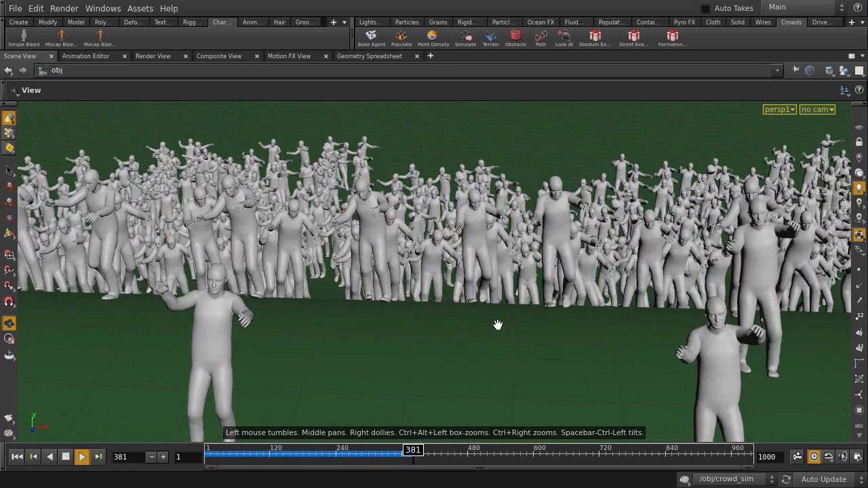
Task: Click the Obstacle shelf tool
Action: (x=515, y=37)
